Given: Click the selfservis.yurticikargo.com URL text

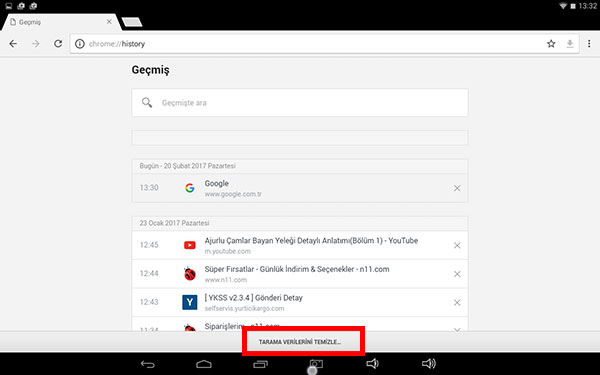Looking at the screenshot, I should coord(245,308).
